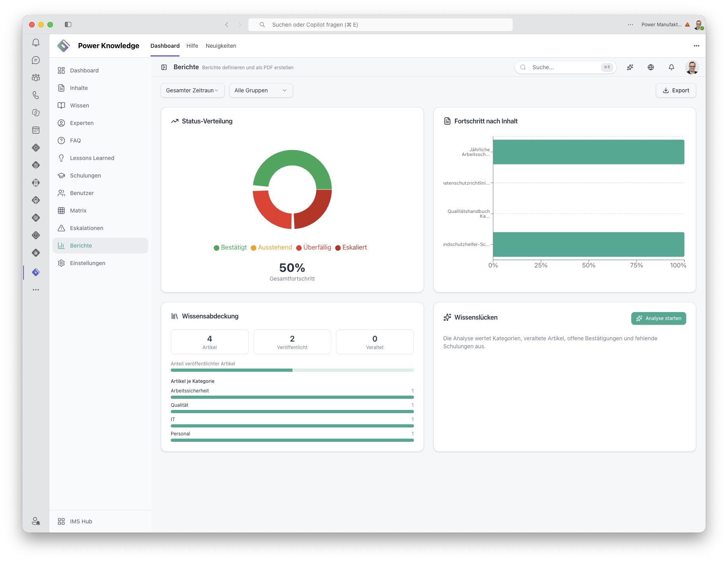Click the Bestätigt legend color dot

(217, 248)
